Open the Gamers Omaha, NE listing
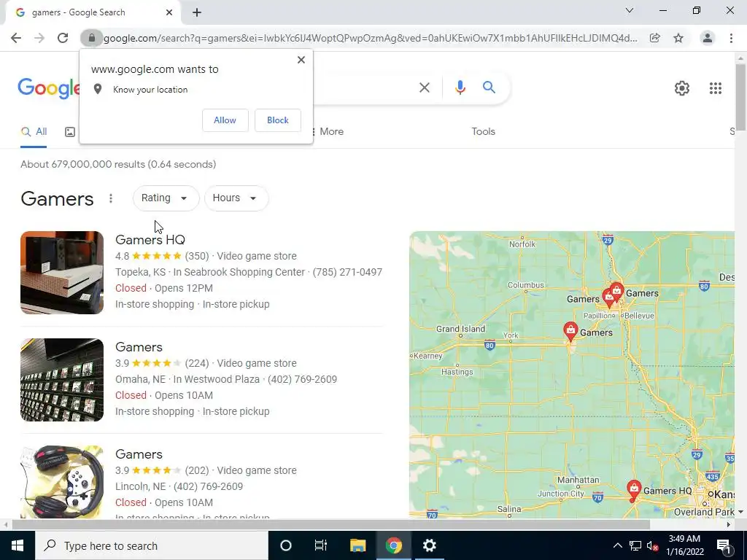 139,346
